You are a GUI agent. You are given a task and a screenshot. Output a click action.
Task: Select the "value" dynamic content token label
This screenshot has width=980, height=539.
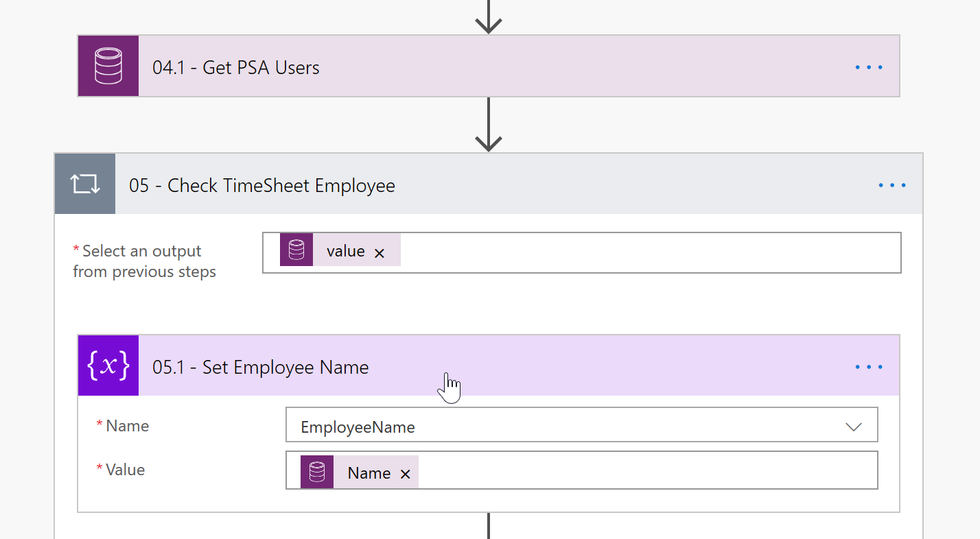pyautogui.click(x=345, y=252)
